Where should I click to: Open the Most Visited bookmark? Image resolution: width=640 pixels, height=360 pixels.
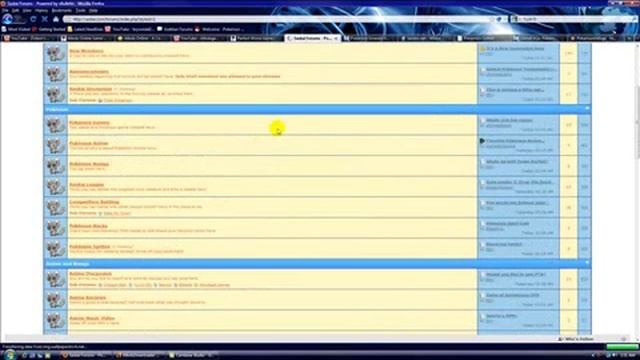[16, 29]
